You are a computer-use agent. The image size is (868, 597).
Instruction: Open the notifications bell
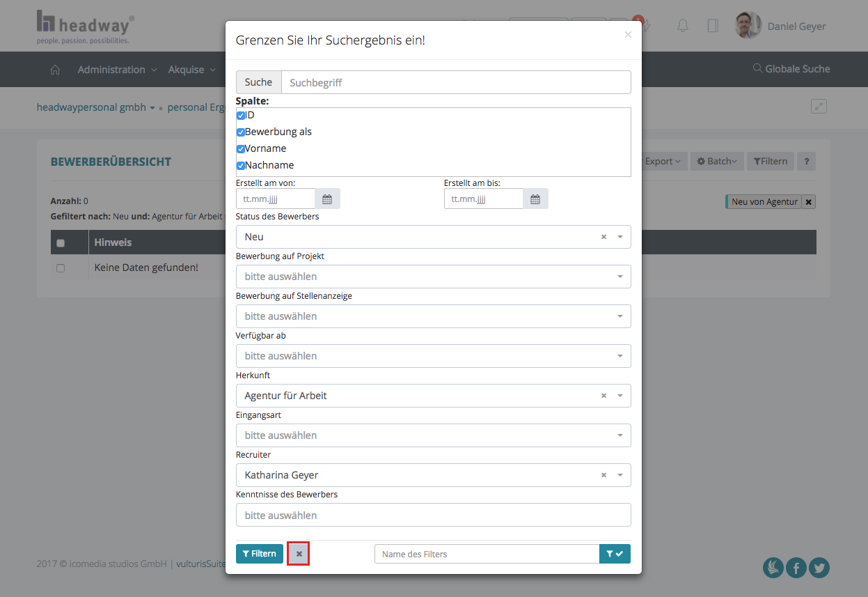point(683,26)
